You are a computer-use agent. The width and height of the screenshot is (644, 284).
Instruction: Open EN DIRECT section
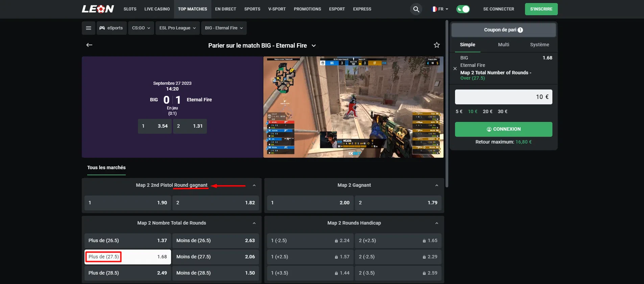point(225,9)
